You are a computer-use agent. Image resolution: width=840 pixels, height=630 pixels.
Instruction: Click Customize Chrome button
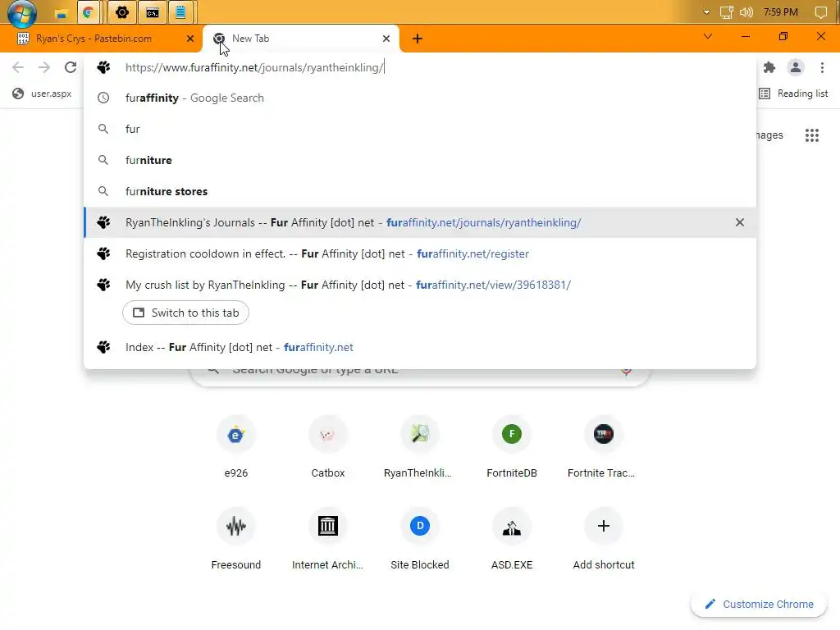click(759, 605)
